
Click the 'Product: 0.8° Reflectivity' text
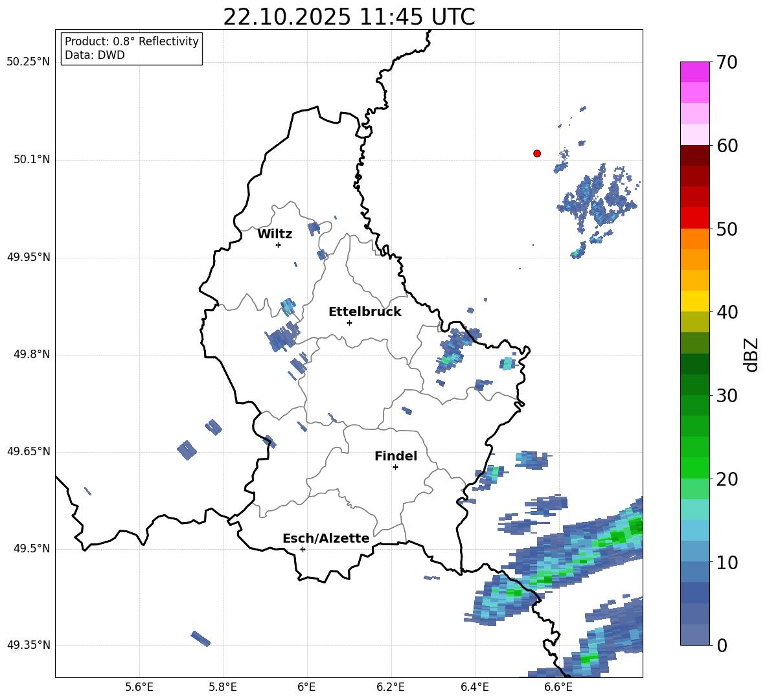point(132,41)
